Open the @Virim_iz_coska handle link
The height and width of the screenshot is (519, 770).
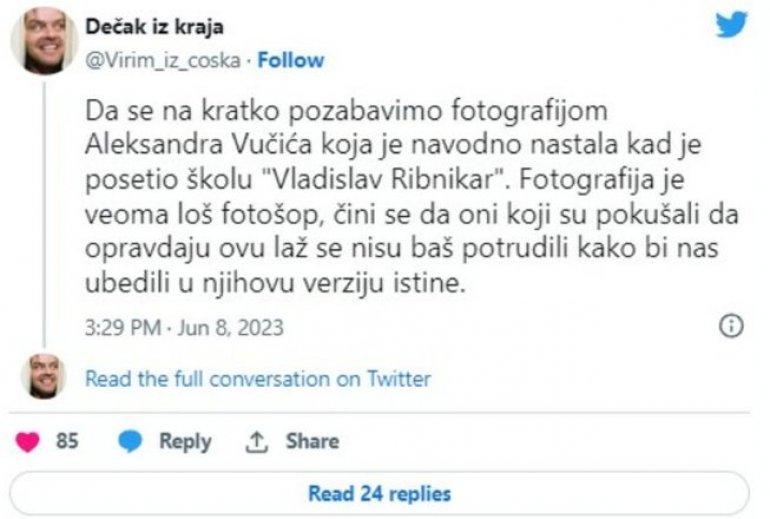pos(163,59)
